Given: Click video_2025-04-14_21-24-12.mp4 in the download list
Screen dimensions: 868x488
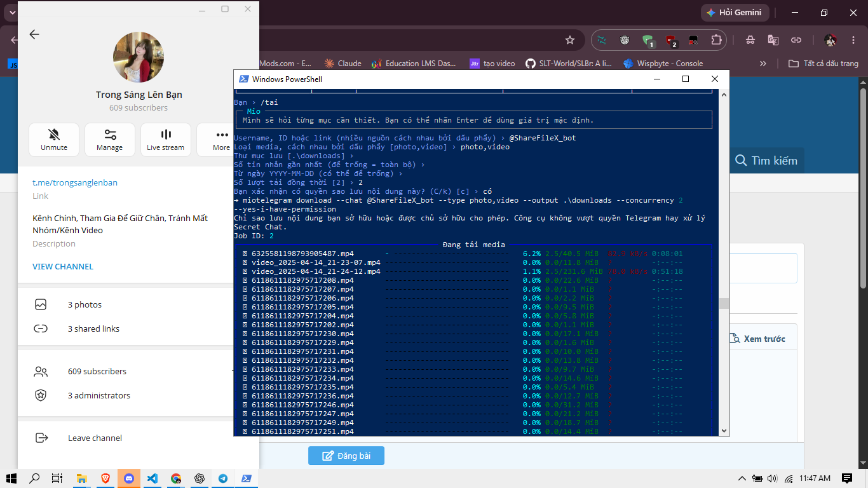Looking at the screenshot, I should click(x=316, y=271).
